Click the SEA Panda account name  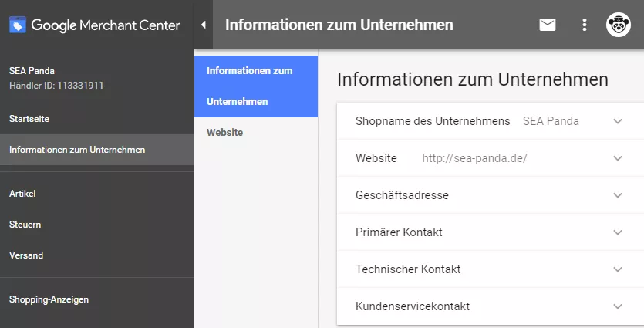coord(32,71)
